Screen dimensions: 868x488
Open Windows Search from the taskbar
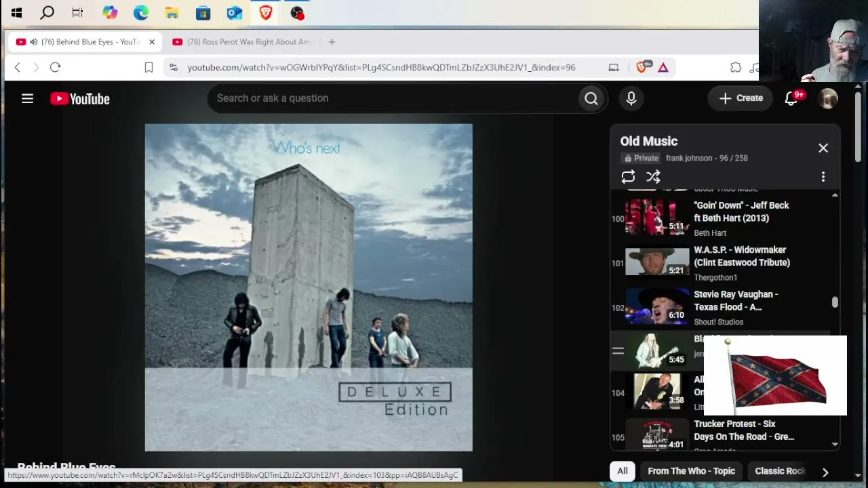(47, 12)
